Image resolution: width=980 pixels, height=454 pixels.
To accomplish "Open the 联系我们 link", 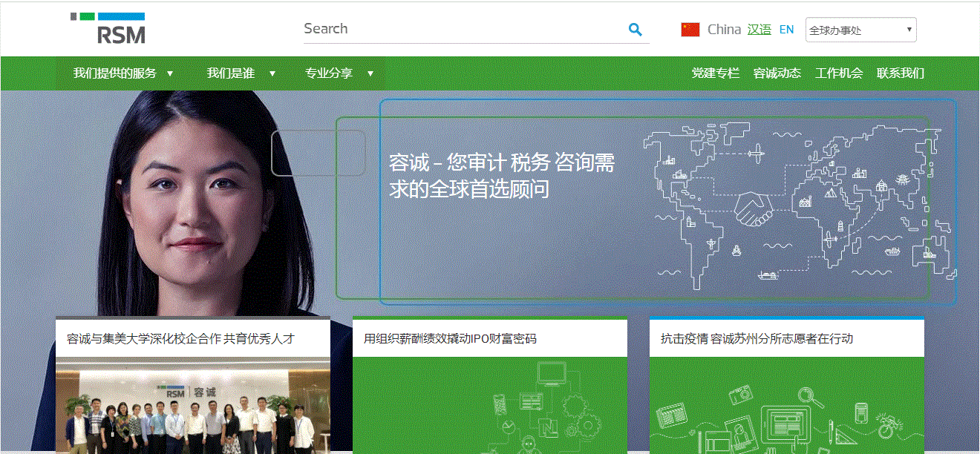I will coord(900,73).
